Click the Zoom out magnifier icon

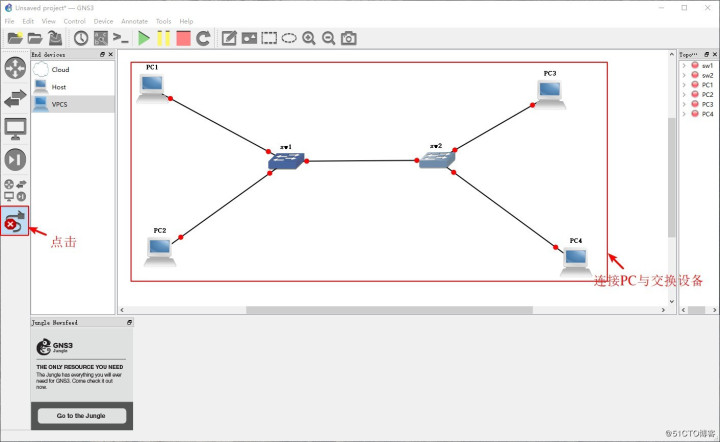[x=328, y=38]
